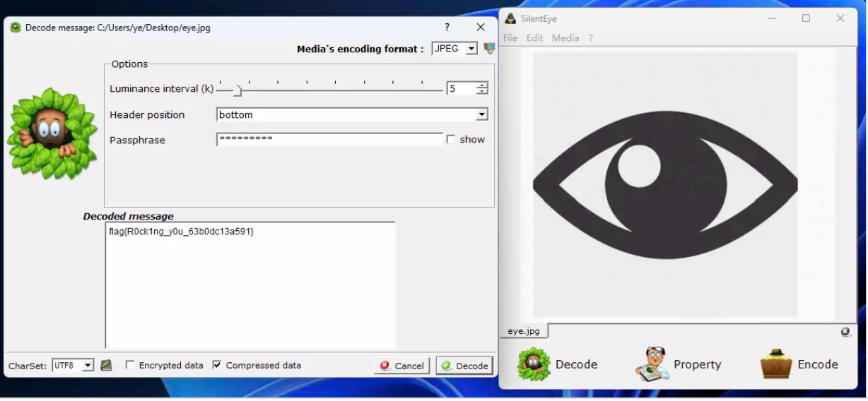The height and width of the screenshot is (401, 868).
Task: Enable the Encrypted data checkbox
Action: coord(130,365)
